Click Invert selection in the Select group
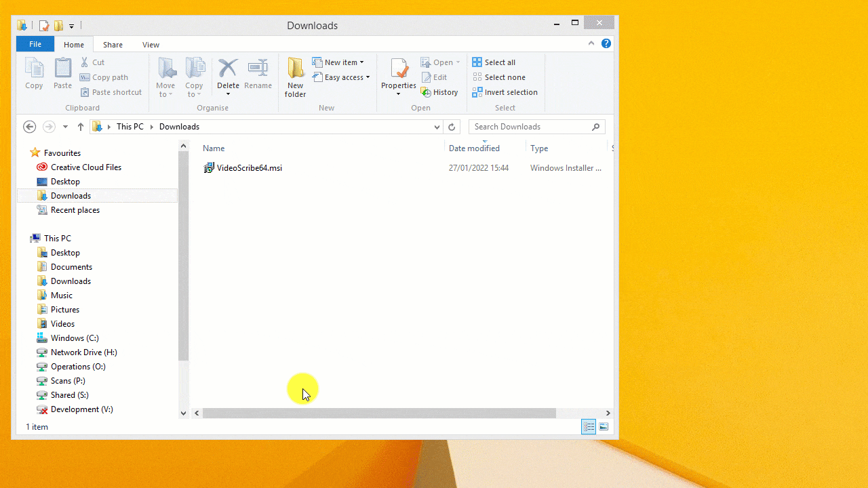The width and height of the screenshot is (868, 488). point(505,92)
